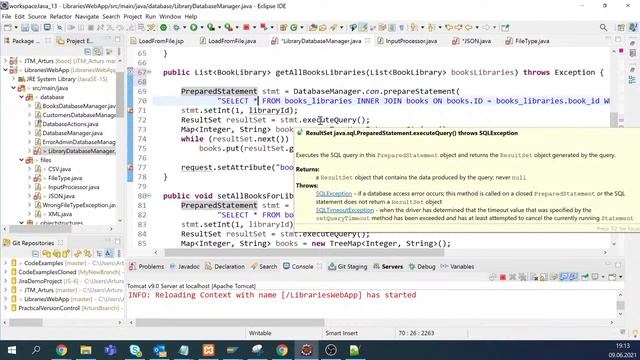Open the Git Staging view tab

point(348,266)
